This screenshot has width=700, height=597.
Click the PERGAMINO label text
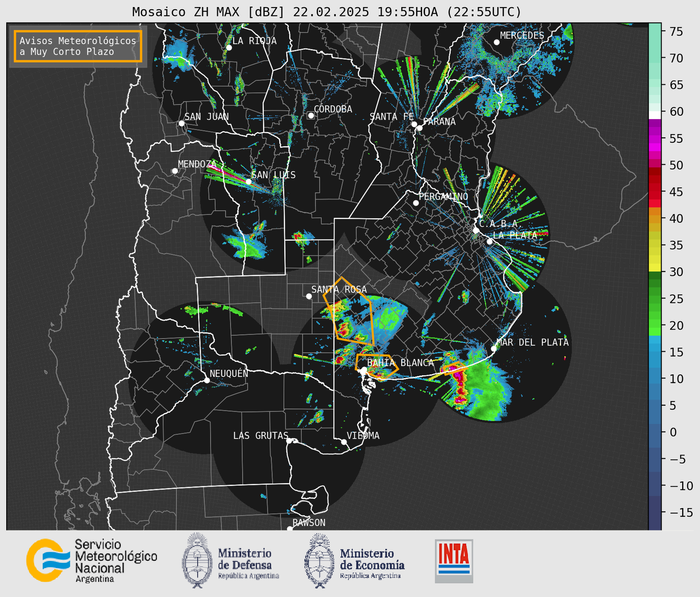pos(444,196)
